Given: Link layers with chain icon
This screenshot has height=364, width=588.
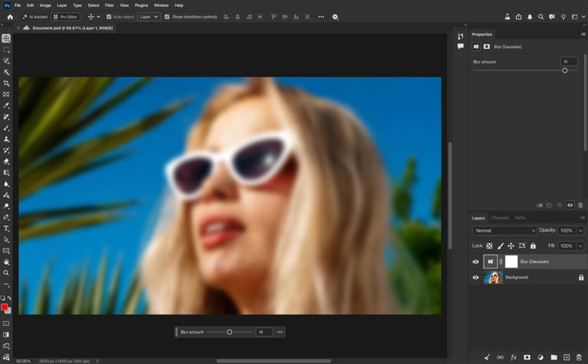Looking at the screenshot, I should click(x=500, y=357).
